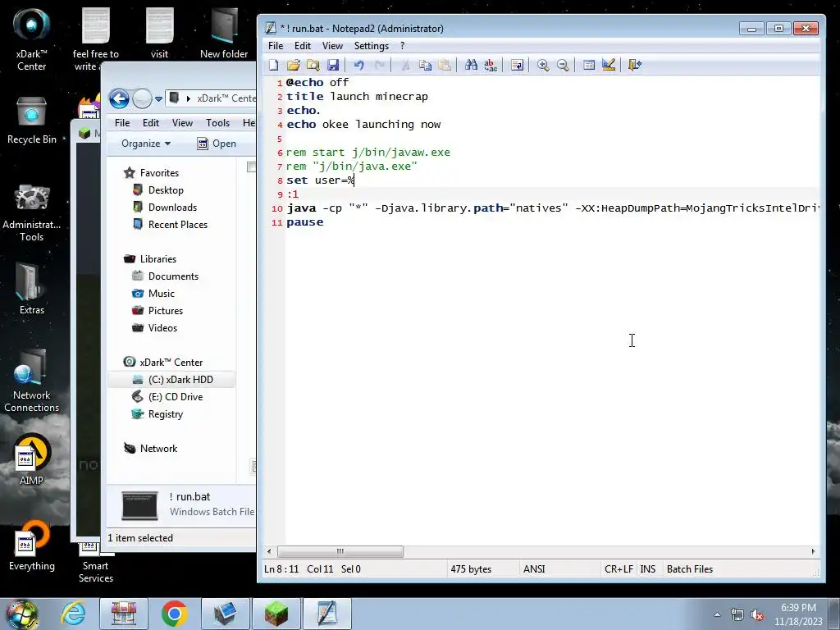
Task: Toggle word wrap toolbar icon
Action: (x=517, y=66)
